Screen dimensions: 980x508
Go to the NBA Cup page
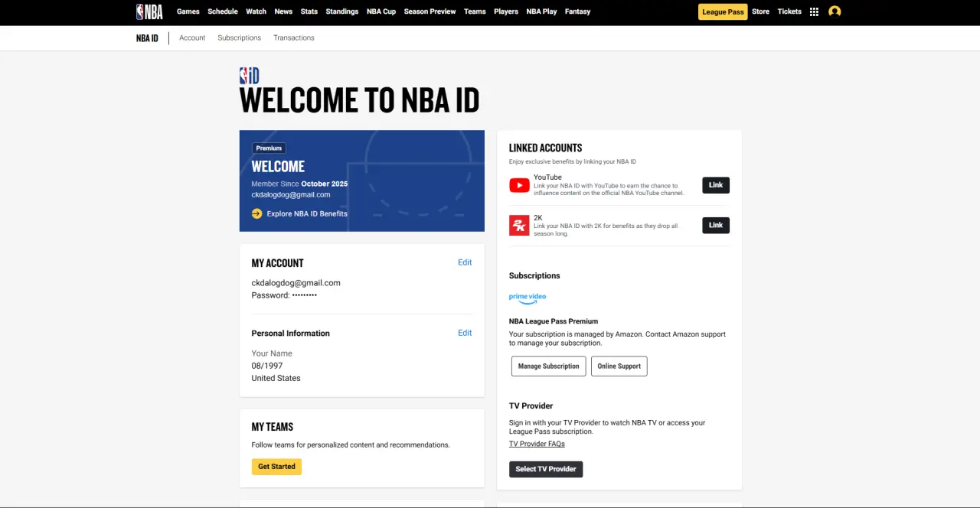coord(381,11)
